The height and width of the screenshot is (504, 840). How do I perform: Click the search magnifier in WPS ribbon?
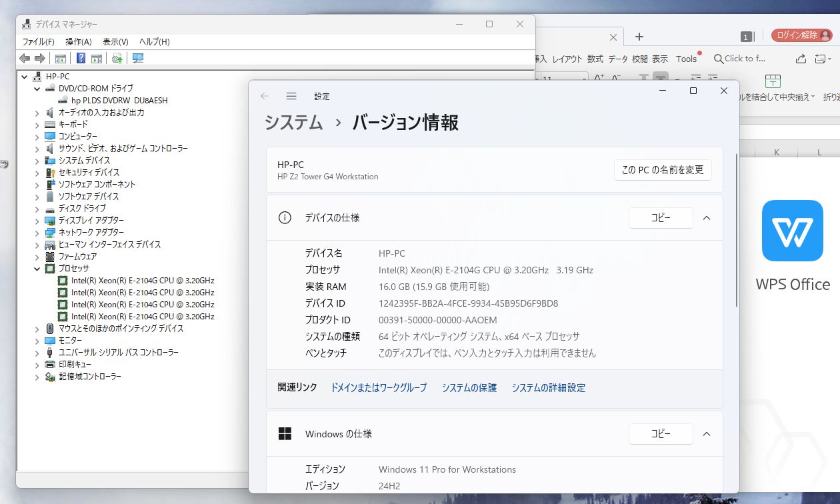tap(718, 59)
